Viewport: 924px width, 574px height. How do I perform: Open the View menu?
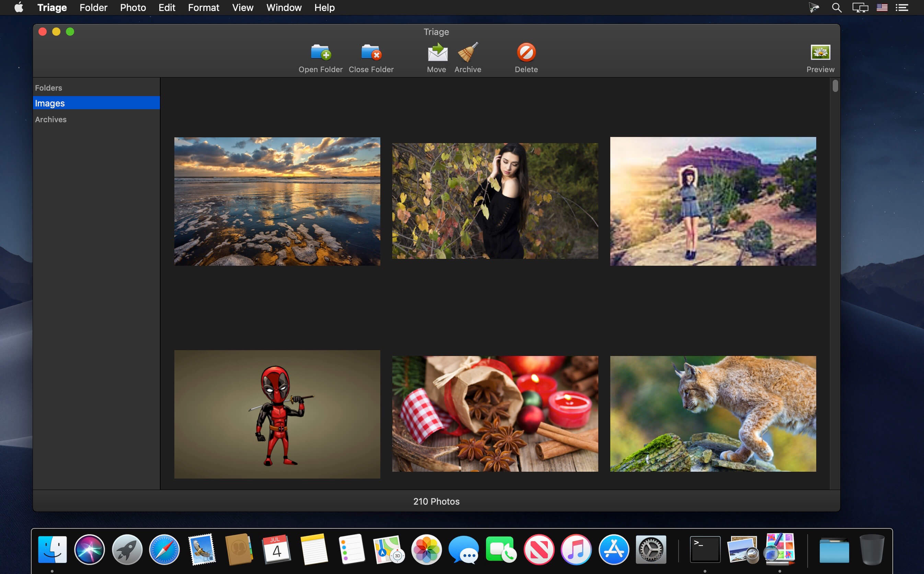pos(242,8)
